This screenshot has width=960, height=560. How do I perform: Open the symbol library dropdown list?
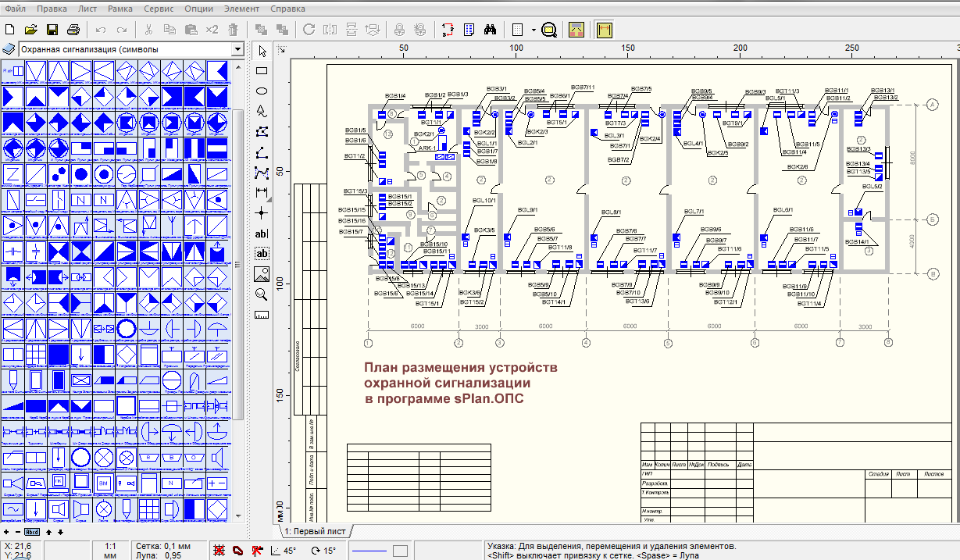click(237, 49)
